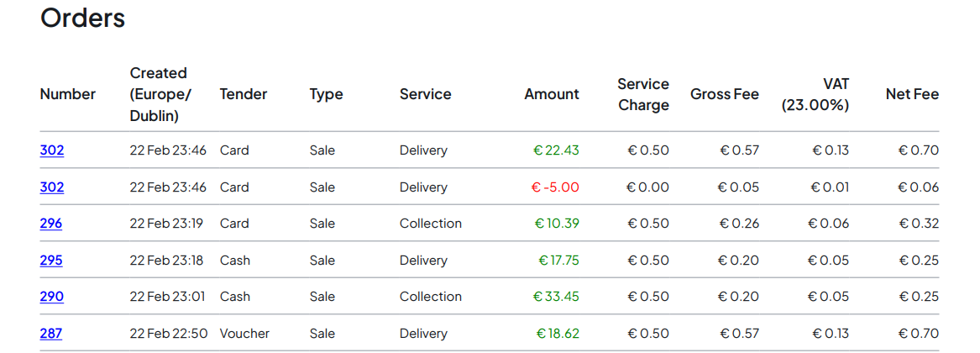Click the Service Charge column header

click(x=643, y=94)
